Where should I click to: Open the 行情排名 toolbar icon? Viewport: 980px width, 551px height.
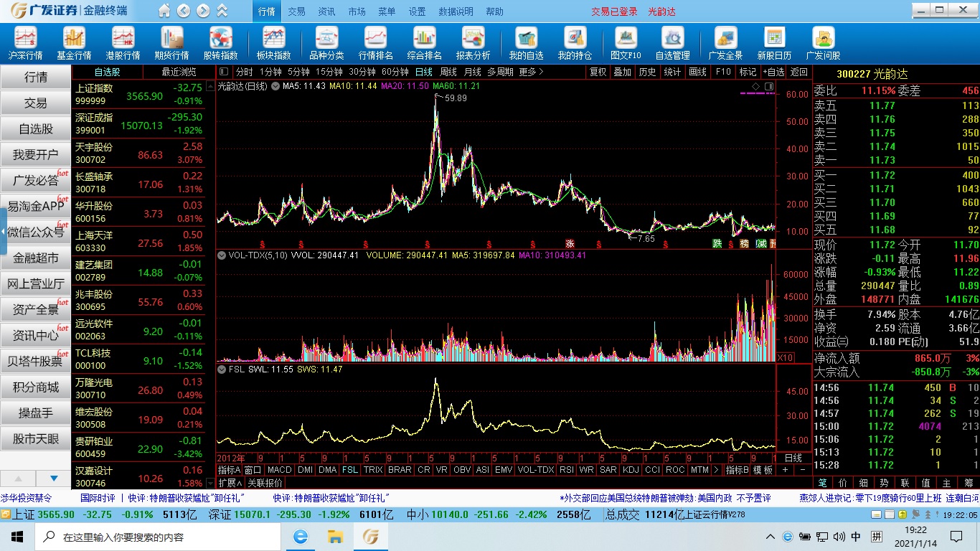point(375,44)
